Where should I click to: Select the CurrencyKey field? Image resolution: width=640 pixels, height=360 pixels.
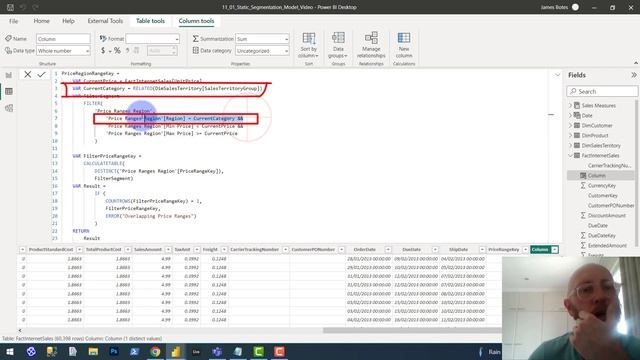coord(602,185)
